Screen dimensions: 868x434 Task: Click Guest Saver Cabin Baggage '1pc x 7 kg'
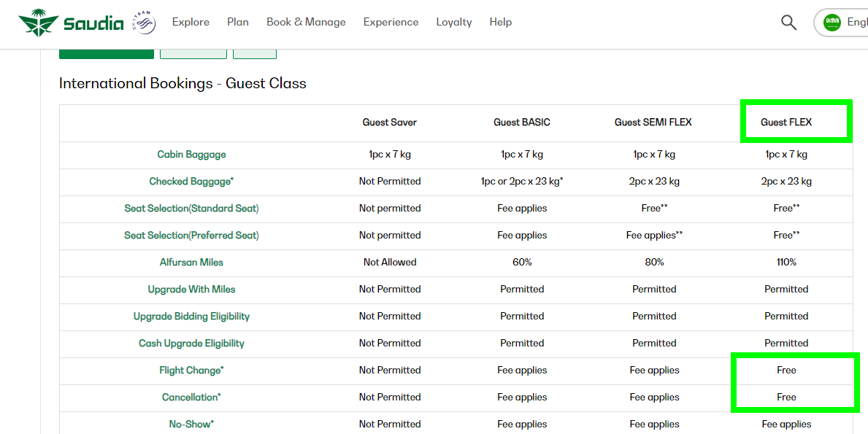pos(390,154)
